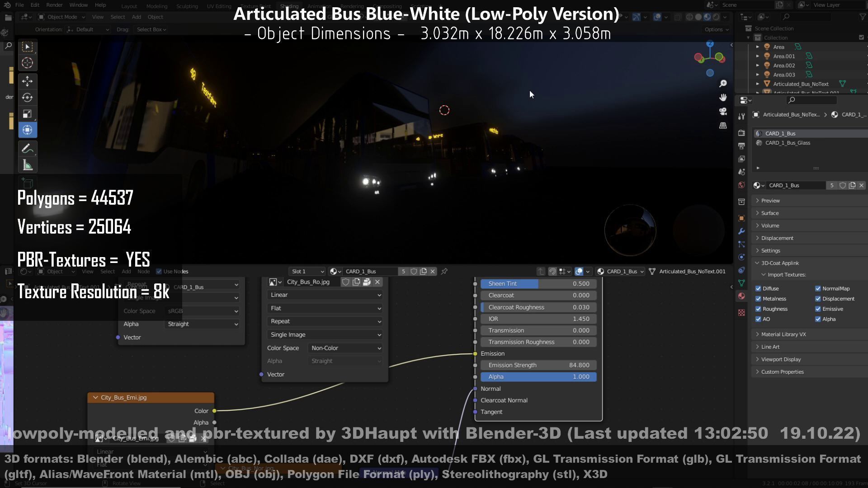Screen dimensions: 868x488
Task: Open the World properties tab icon
Action: (741, 185)
